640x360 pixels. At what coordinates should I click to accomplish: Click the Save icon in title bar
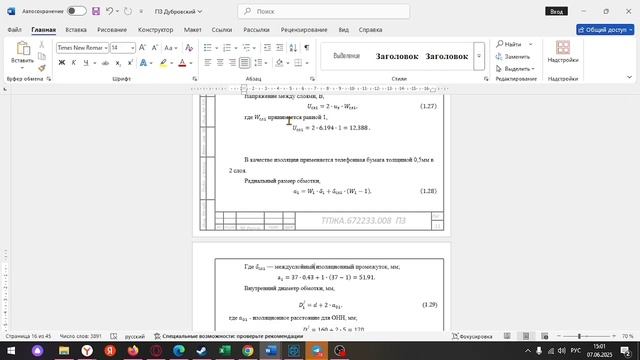coord(96,11)
